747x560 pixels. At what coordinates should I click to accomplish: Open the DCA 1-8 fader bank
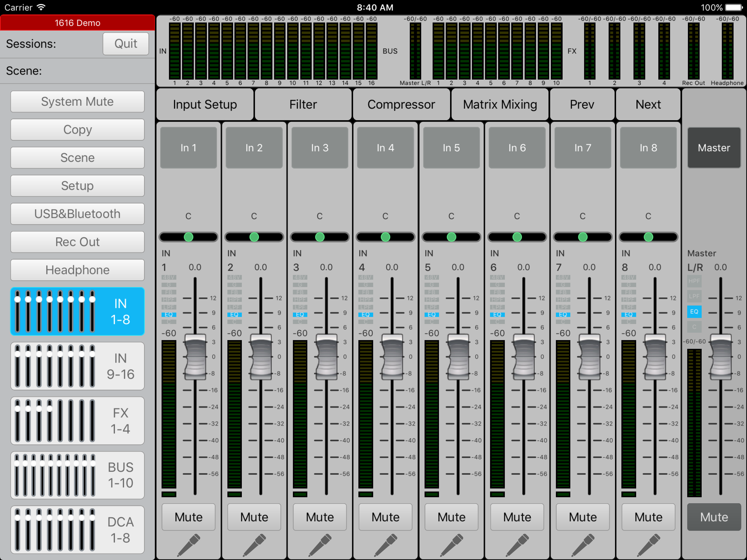point(77,529)
